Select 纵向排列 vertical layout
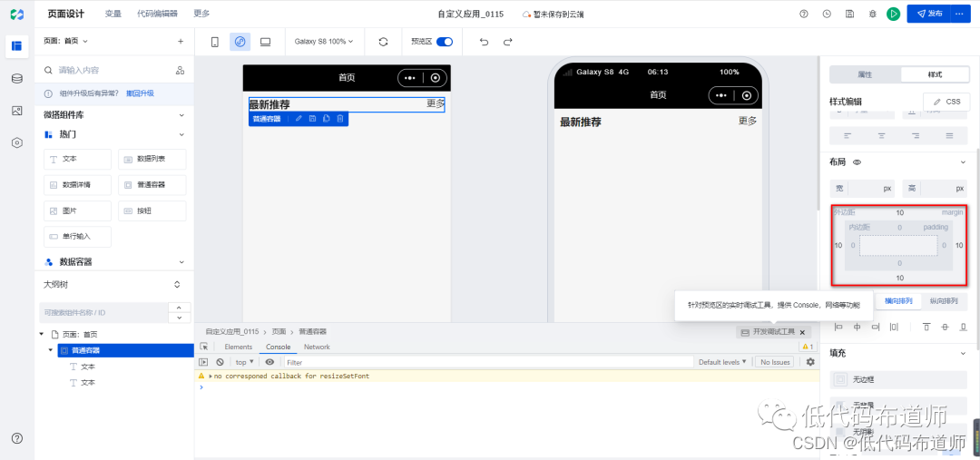 pos(944,300)
